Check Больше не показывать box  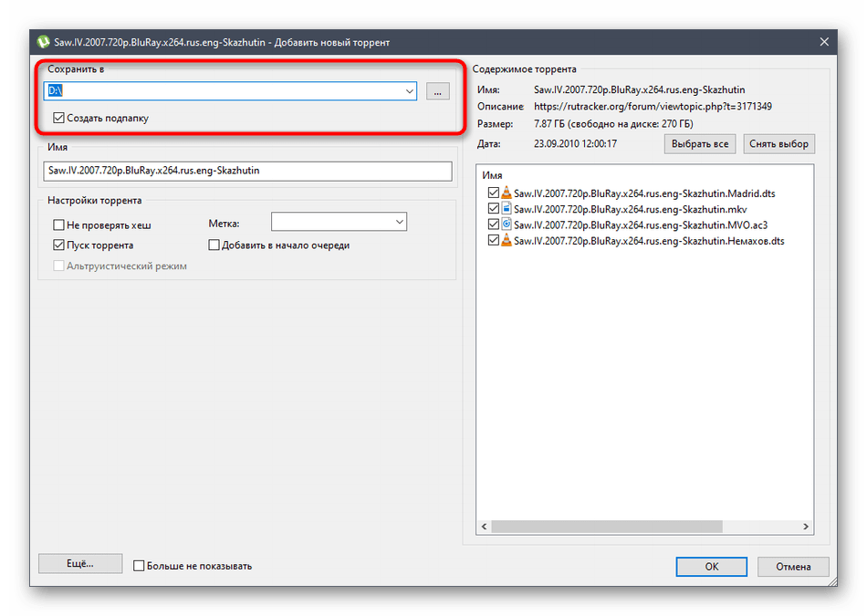point(140,566)
